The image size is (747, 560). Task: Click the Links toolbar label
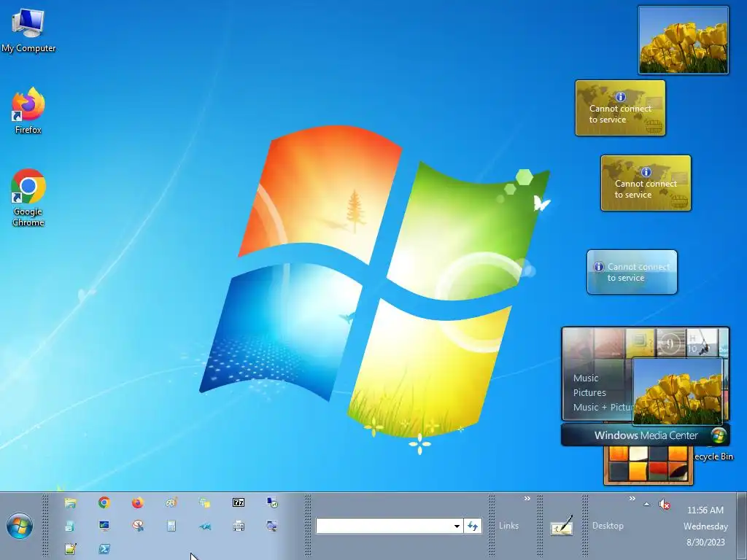508,526
